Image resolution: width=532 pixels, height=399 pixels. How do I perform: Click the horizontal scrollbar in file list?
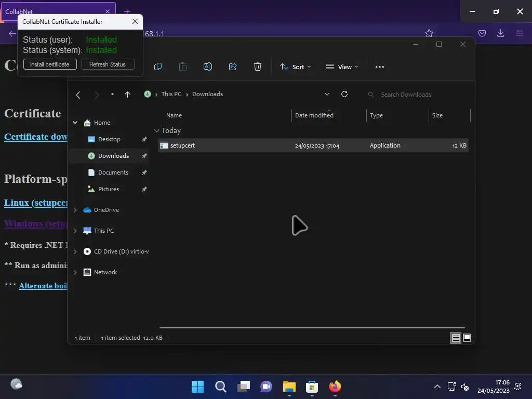pyautogui.click(x=312, y=328)
